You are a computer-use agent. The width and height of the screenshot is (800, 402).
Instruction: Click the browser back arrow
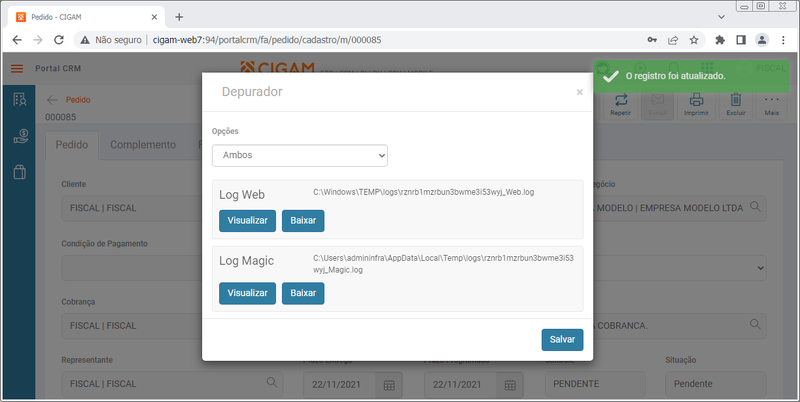(x=17, y=40)
